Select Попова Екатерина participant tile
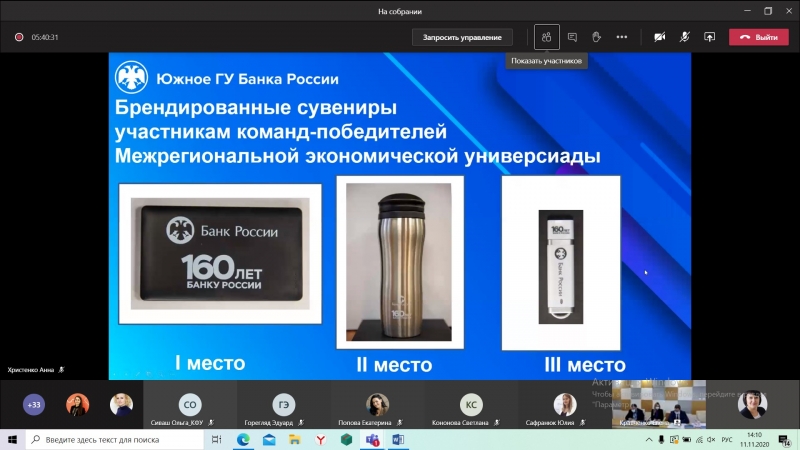The width and height of the screenshot is (800, 450). (x=378, y=405)
